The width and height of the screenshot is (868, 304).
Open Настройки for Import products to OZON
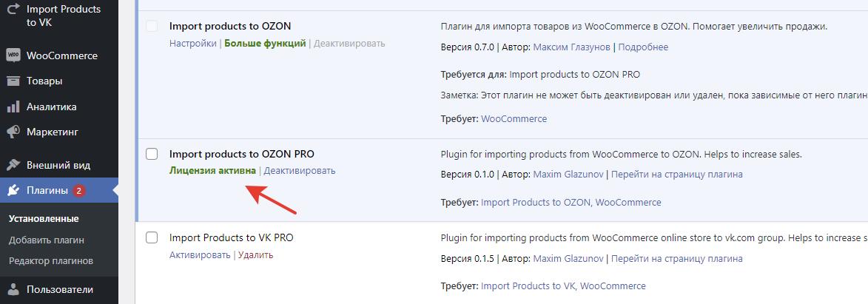(192, 44)
